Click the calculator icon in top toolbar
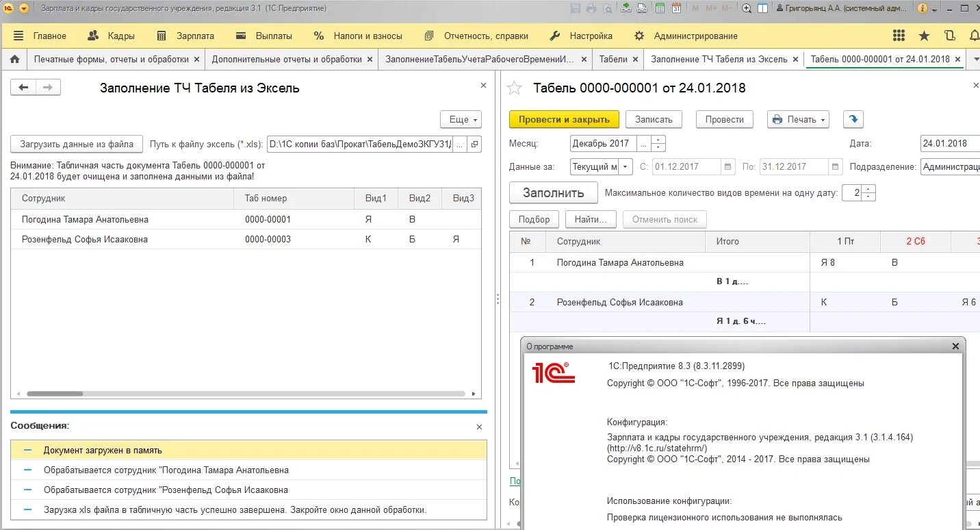The height and width of the screenshot is (530, 980). pos(660,8)
